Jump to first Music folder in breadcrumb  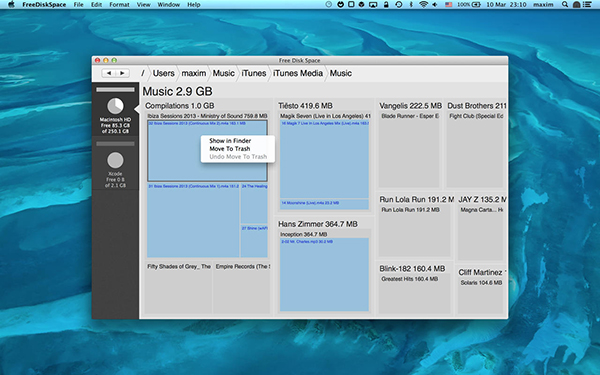point(223,73)
